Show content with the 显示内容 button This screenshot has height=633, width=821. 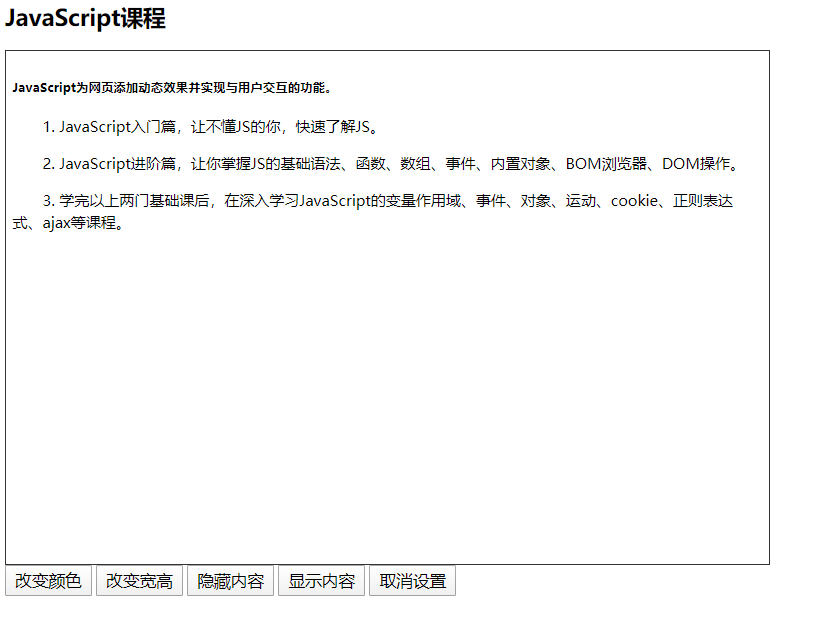(321, 581)
